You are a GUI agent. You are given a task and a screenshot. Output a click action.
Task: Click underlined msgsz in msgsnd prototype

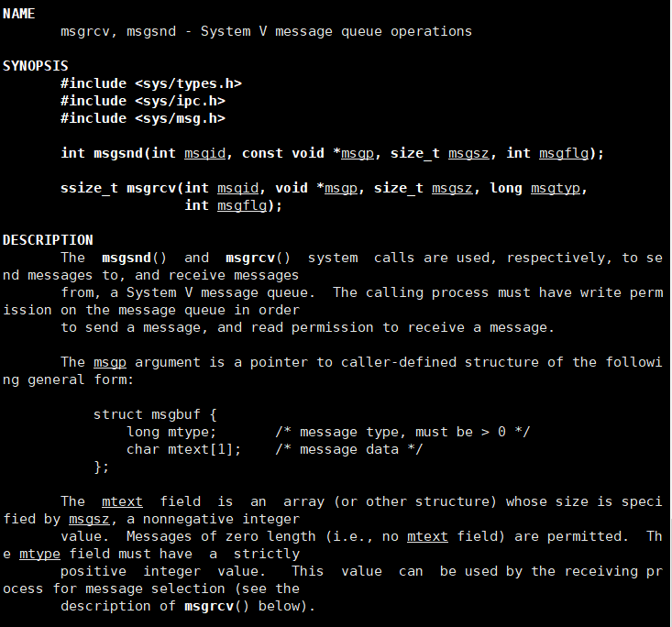click(468, 153)
